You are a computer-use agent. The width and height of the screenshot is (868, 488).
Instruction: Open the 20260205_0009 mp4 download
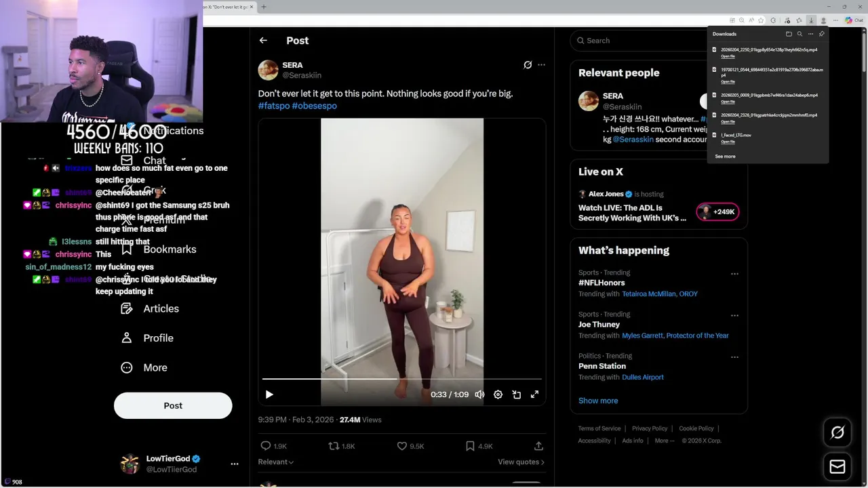click(769, 96)
